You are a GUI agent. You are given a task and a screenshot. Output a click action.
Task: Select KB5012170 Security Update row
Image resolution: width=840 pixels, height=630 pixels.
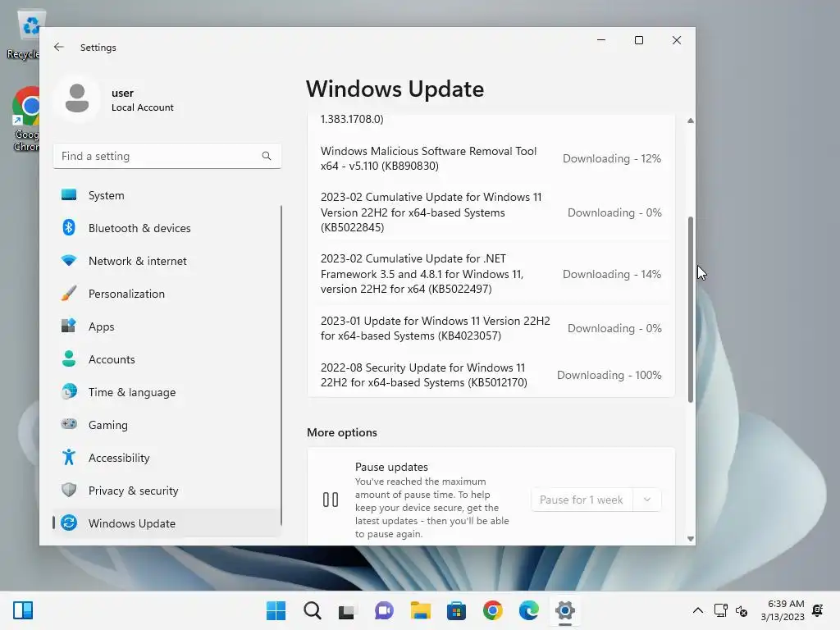[491, 375]
